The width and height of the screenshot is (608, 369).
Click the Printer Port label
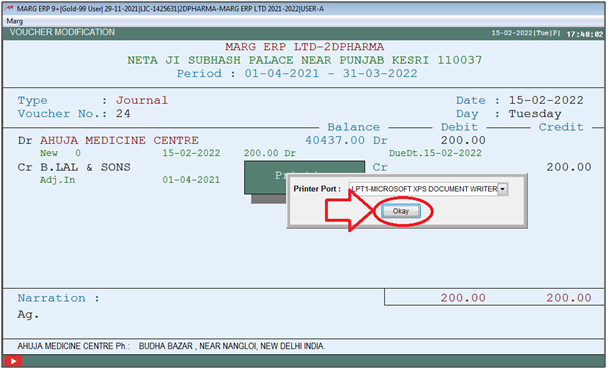tap(317, 189)
